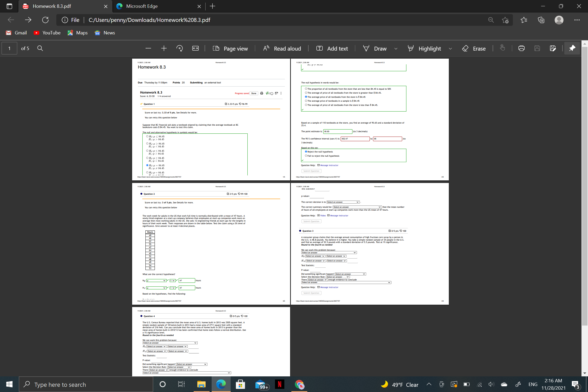588x392 pixels.
Task: Select 'Fail to reject the null hypothesis' radio
Action: pos(306,156)
